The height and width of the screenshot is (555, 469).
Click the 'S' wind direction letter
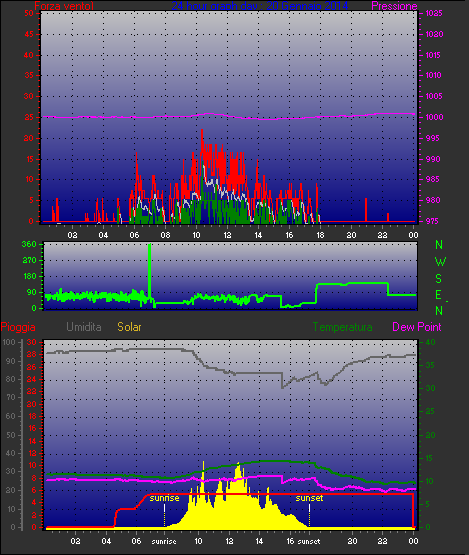[x=439, y=279]
